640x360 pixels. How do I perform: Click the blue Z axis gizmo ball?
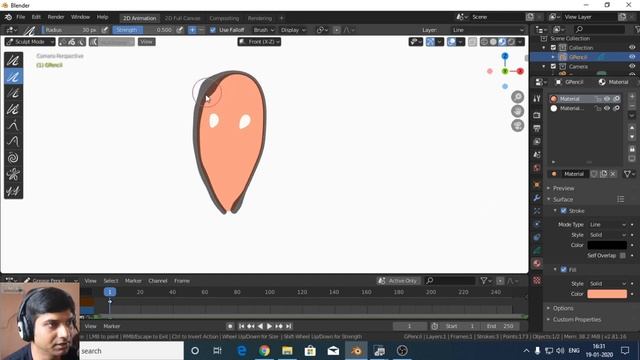(x=505, y=56)
